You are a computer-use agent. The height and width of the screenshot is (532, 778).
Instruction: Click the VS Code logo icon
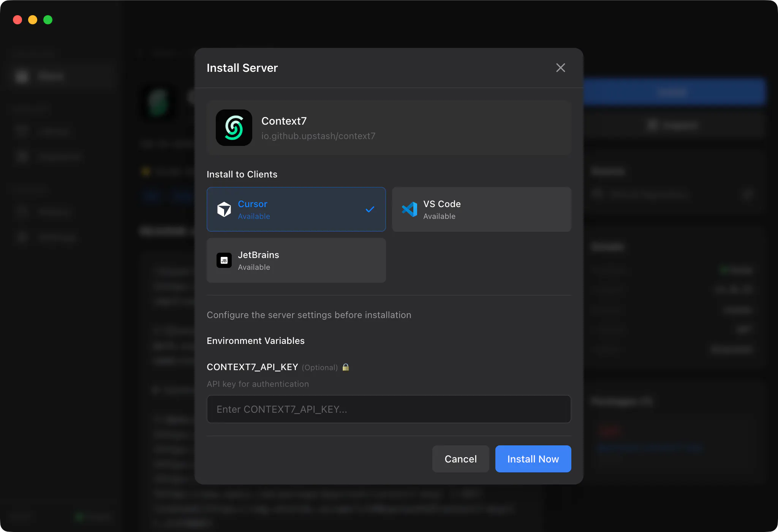410,209
